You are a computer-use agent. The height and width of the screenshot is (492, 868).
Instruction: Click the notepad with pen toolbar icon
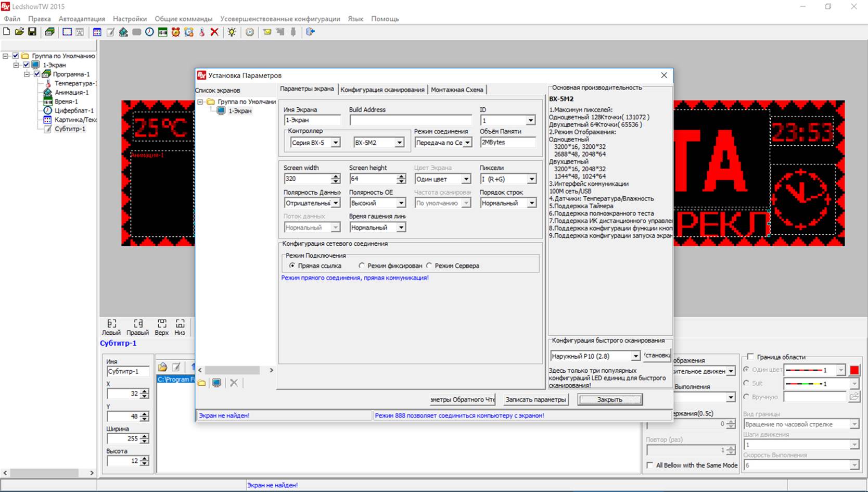click(x=110, y=32)
